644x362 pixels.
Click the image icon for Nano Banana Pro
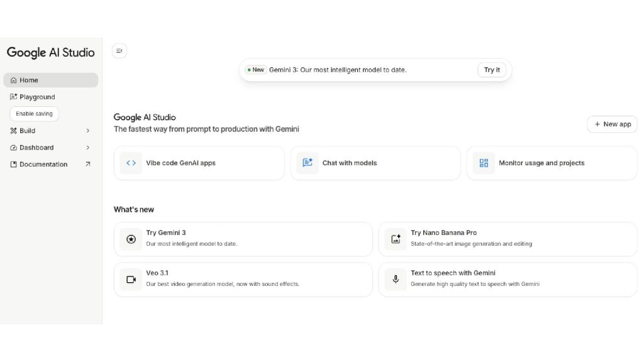point(396,239)
